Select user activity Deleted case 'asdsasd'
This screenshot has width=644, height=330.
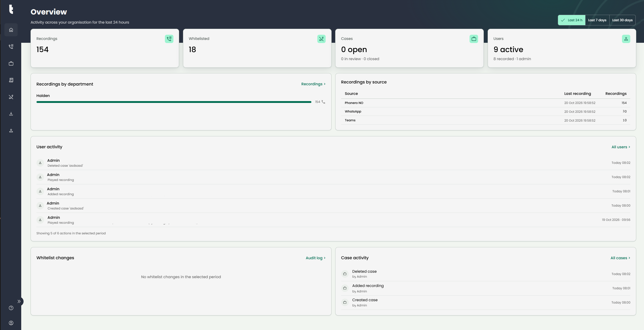click(333, 163)
